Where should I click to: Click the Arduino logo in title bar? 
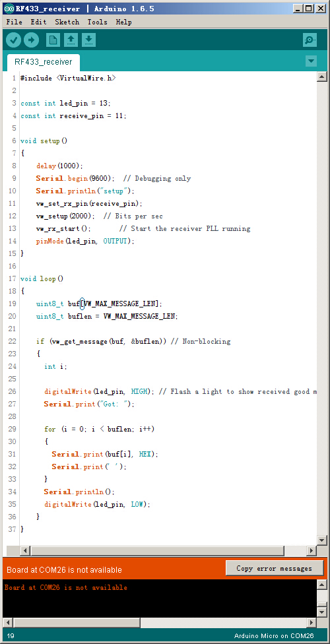coord(8,9)
